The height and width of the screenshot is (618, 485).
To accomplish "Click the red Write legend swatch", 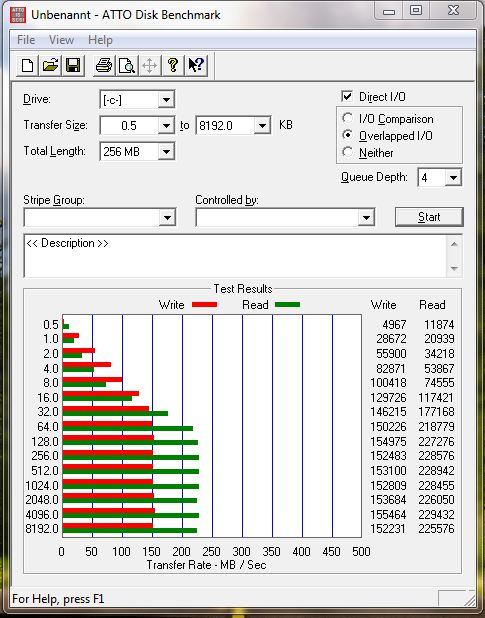I will [x=204, y=304].
